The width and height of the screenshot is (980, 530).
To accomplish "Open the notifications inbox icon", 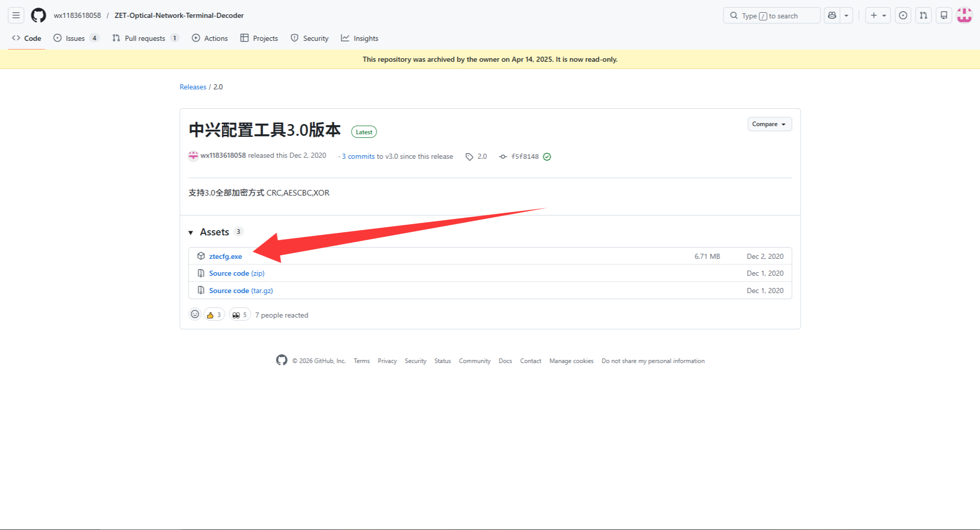I will [x=944, y=15].
